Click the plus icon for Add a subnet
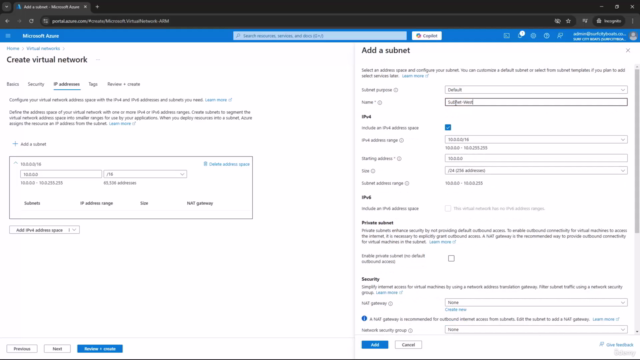The height and width of the screenshot is (360, 640). tap(15, 144)
